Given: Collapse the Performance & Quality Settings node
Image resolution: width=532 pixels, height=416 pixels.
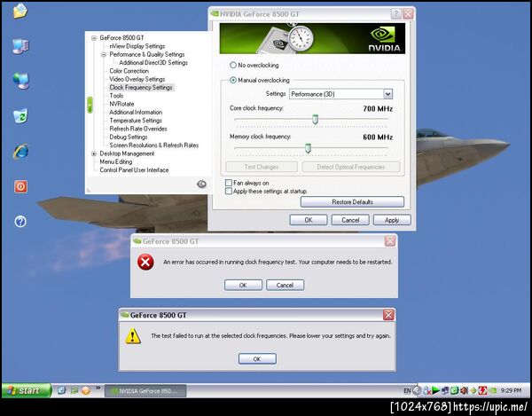Looking at the screenshot, I should click(x=104, y=55).
